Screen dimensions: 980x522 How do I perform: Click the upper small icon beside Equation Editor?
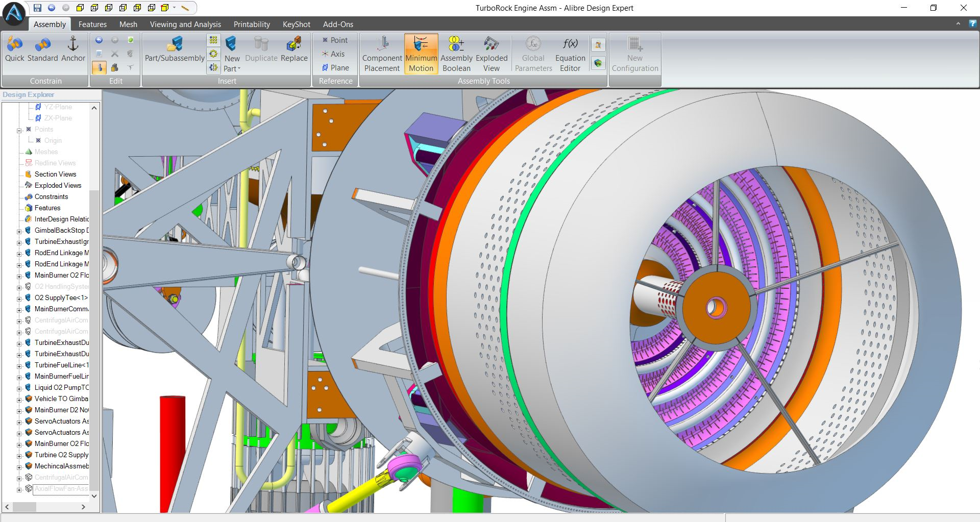point(598,44)
